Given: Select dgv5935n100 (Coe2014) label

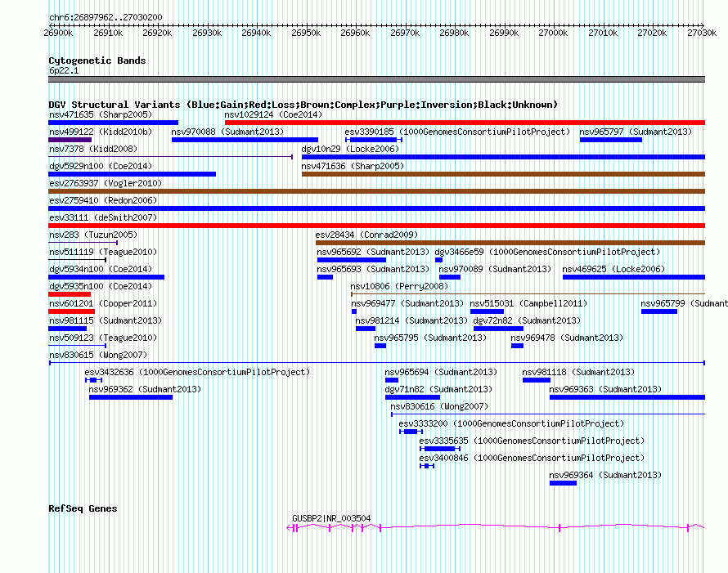Looking at the screenshot, I should pyautogui.click(x=101, y=286).
